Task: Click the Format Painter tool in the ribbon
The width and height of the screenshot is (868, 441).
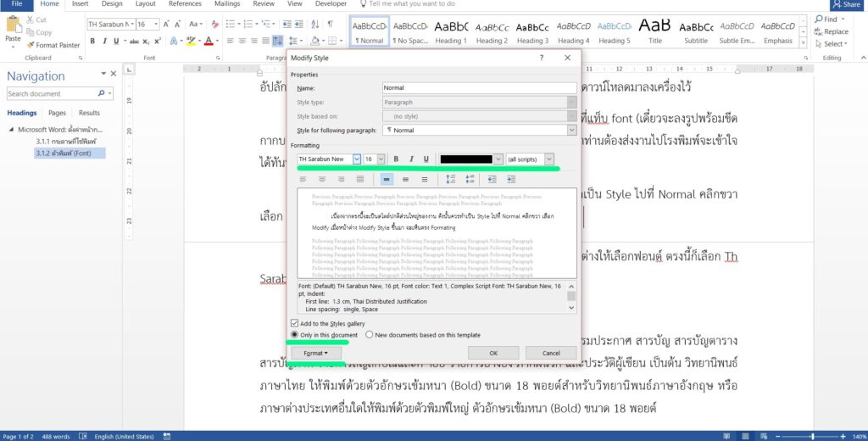Action: (x=53, y=45)
